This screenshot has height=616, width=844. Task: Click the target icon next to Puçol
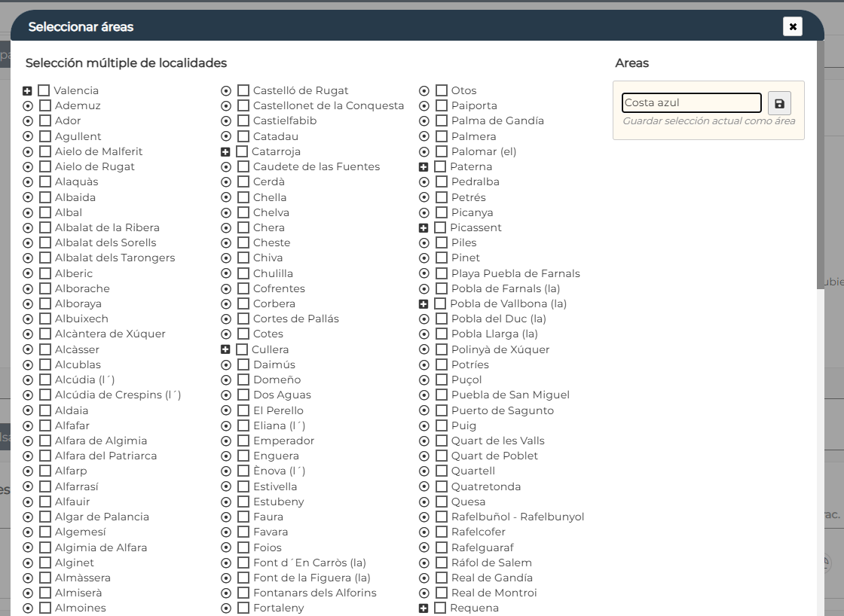click(424, 380)
